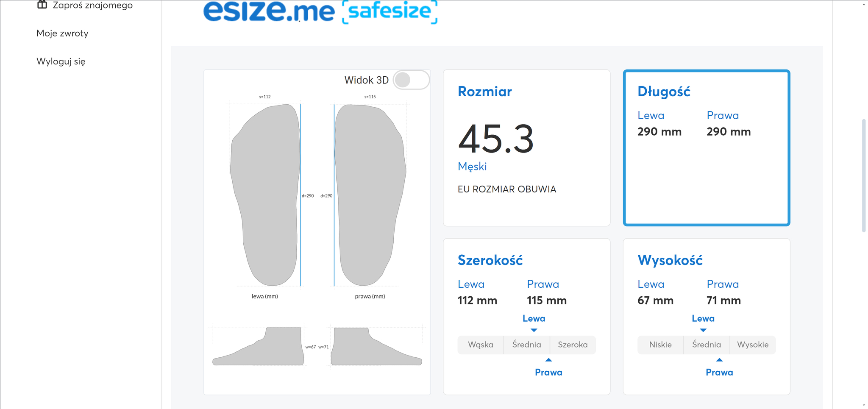Select the left foot side profile
The width and height of the screenshot is (868, 409).
(x=259, y=347)
